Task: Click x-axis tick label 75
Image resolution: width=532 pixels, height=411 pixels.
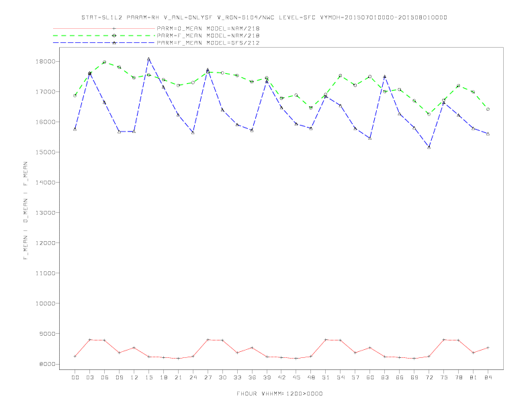Action: click(444, 377)
